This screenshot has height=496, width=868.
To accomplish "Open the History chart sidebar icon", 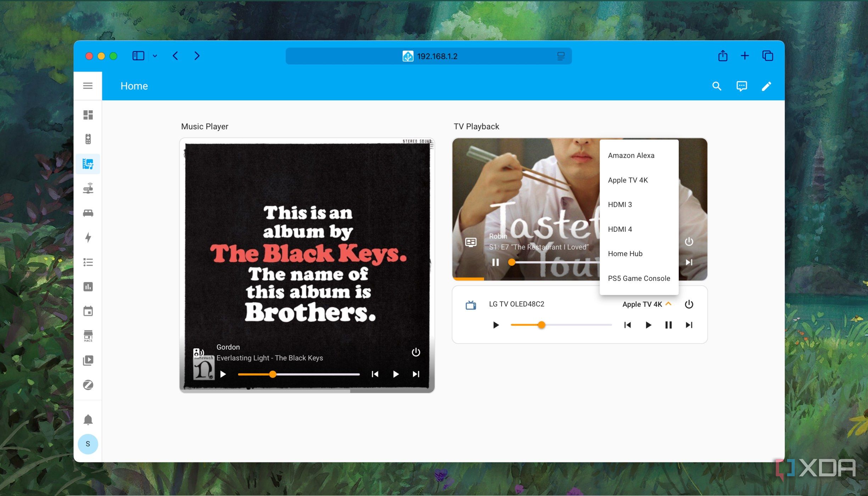I will pyautogui.click(x=88, y=287).
